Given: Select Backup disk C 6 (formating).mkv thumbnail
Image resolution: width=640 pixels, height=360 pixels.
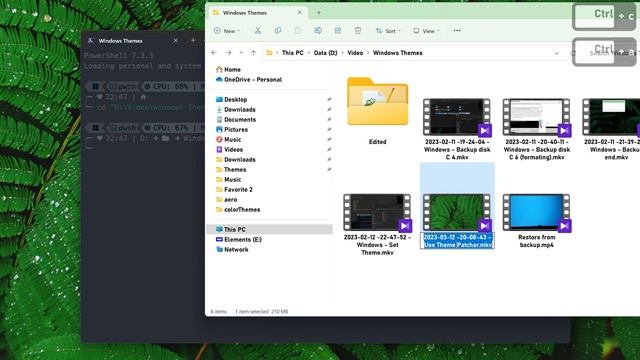Looking at the screenshot, I should pyautogui.click(x=536, y=117).
